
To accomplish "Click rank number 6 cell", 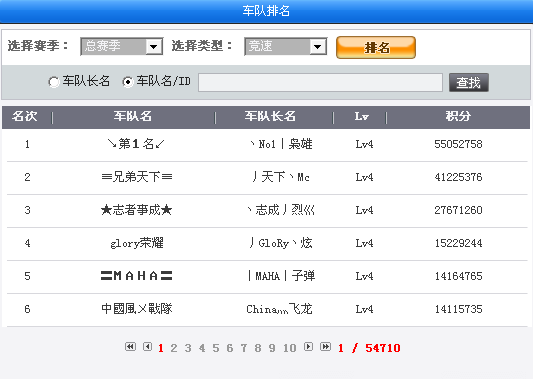I will (27, 309).
